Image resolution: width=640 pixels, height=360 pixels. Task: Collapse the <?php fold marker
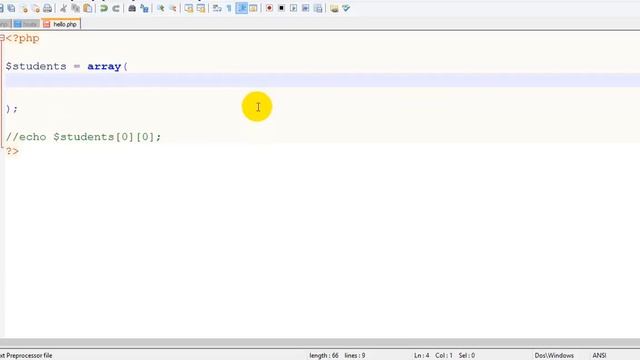2,38
